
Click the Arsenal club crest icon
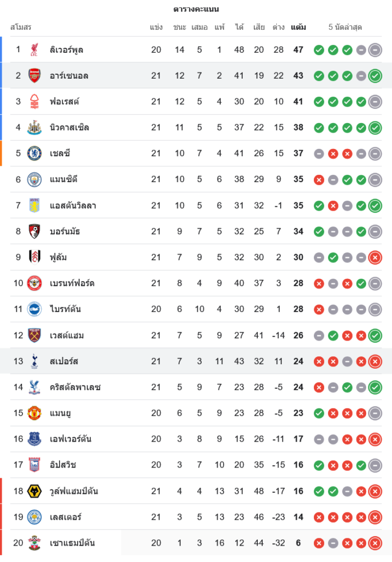pos(35,75)
